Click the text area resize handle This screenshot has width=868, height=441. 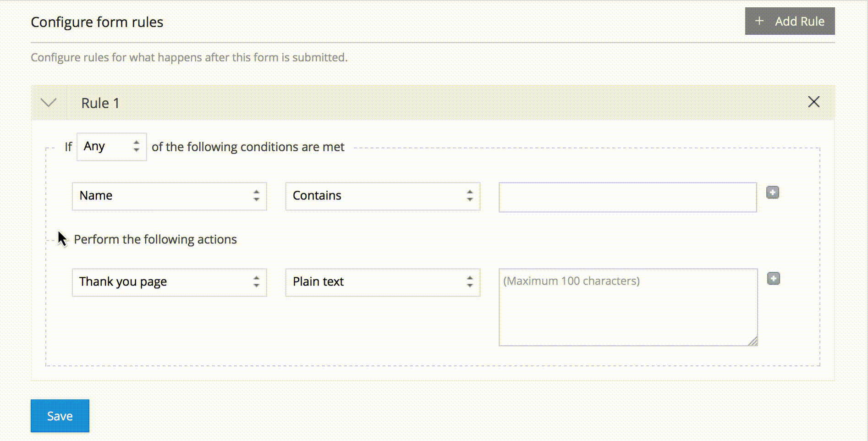coord(753,341)
